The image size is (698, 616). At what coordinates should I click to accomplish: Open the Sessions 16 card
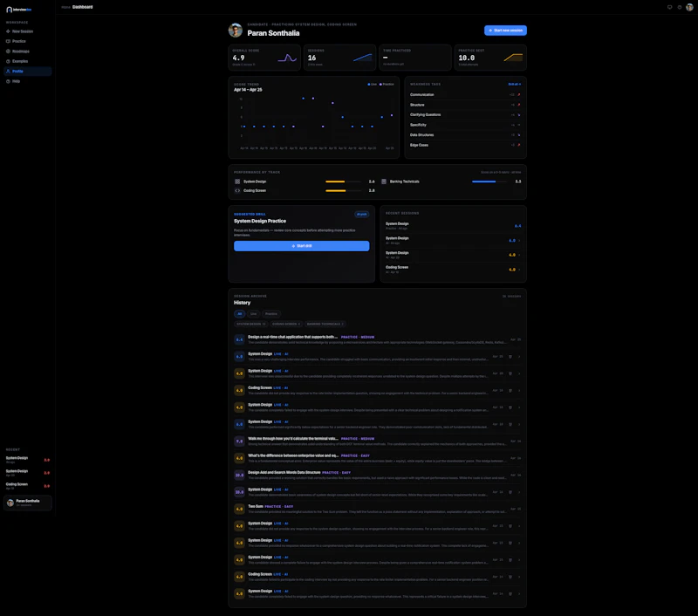[x=339, y=58]
